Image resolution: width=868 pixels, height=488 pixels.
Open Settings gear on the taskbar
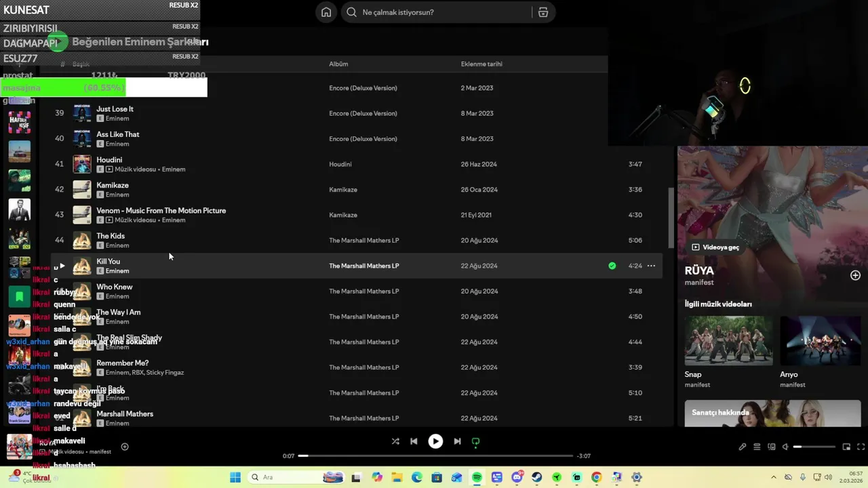(x=636, y=477)
